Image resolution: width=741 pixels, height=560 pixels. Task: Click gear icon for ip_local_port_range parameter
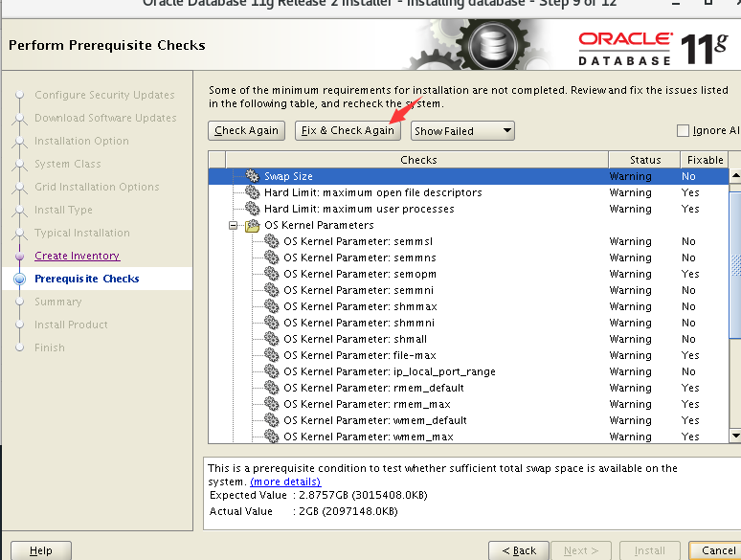click(x=272, y=371)
